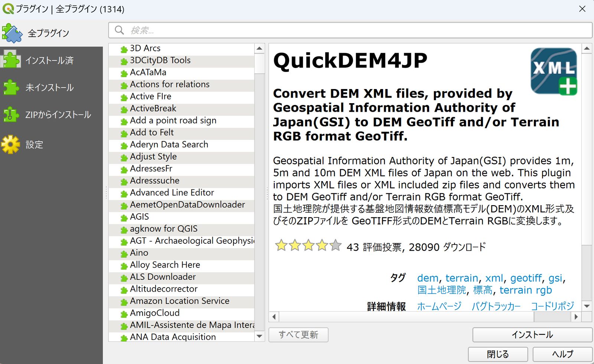594x364 pixels.
Task: Click the QuickDEM4JP XML plugin icon
Action: pyautogui.click(x=554, y=71)
